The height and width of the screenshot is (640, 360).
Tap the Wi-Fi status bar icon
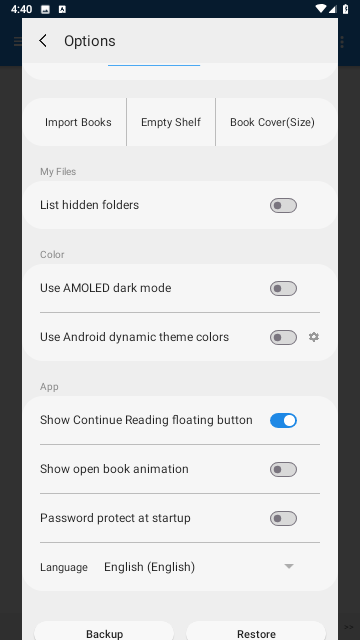pos(321,9)
